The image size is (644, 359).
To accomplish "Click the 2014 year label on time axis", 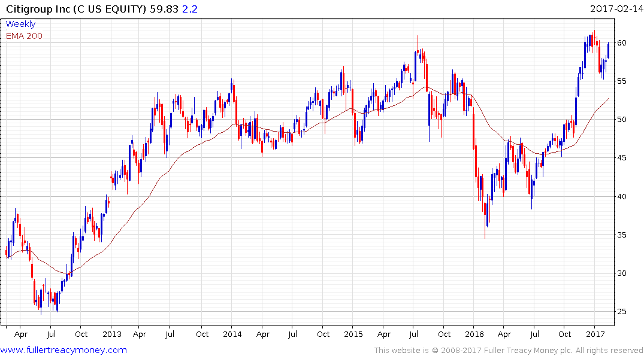I will point(232,334).
